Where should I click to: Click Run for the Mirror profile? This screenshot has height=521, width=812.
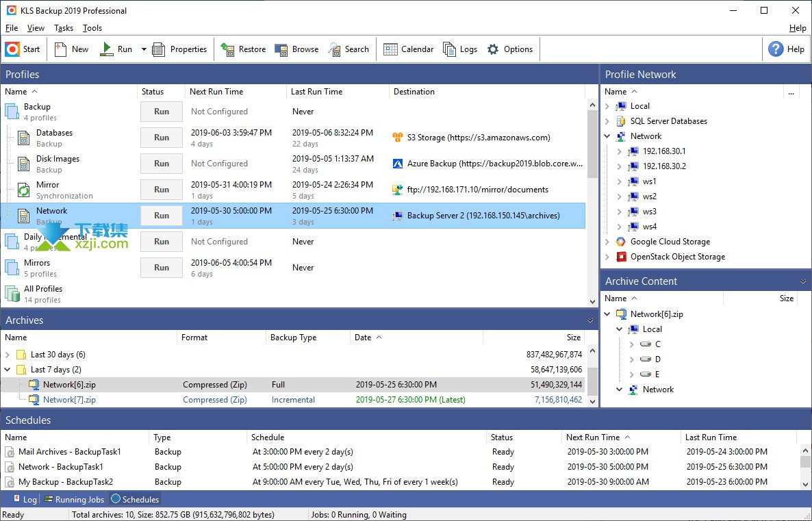tap(162, 190)
